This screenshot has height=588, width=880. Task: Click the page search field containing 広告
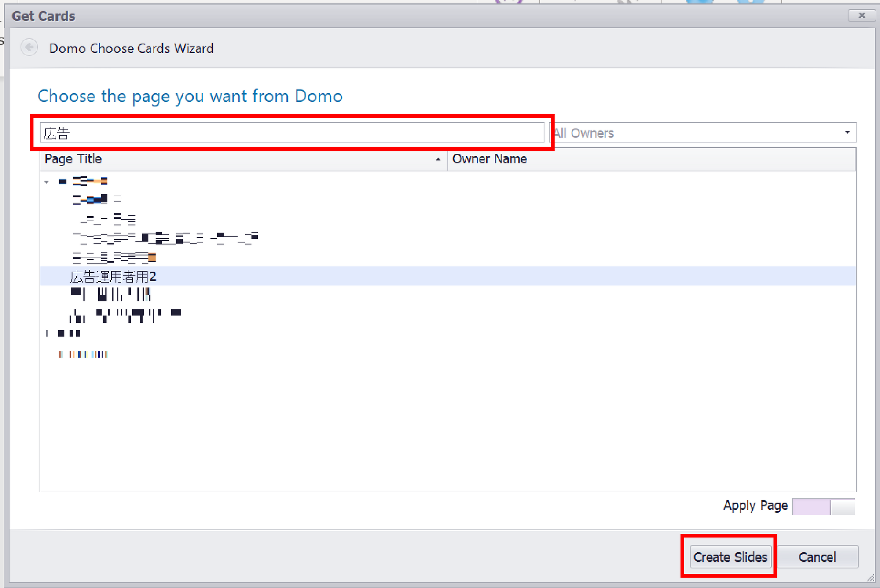[292, 133]
